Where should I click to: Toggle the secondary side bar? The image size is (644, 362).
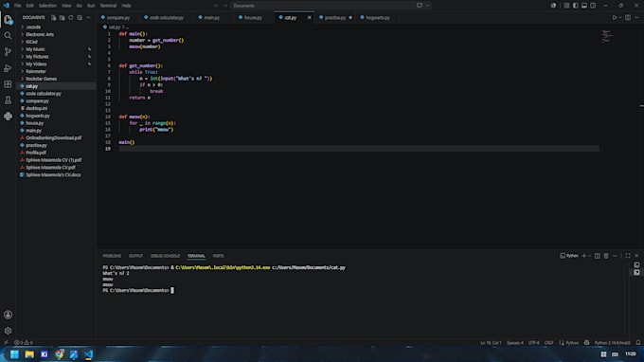coord(593,6)
